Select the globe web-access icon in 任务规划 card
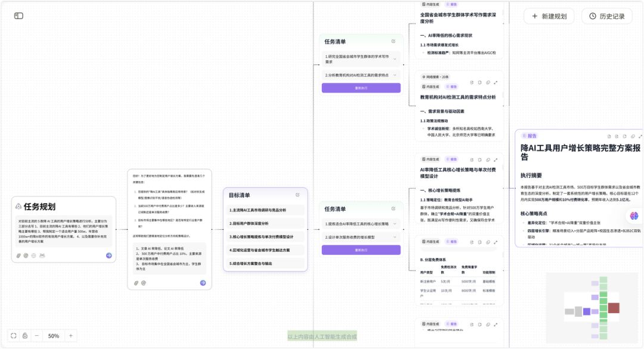The width and height of the screenshot is (644, 349). [34, 255]
